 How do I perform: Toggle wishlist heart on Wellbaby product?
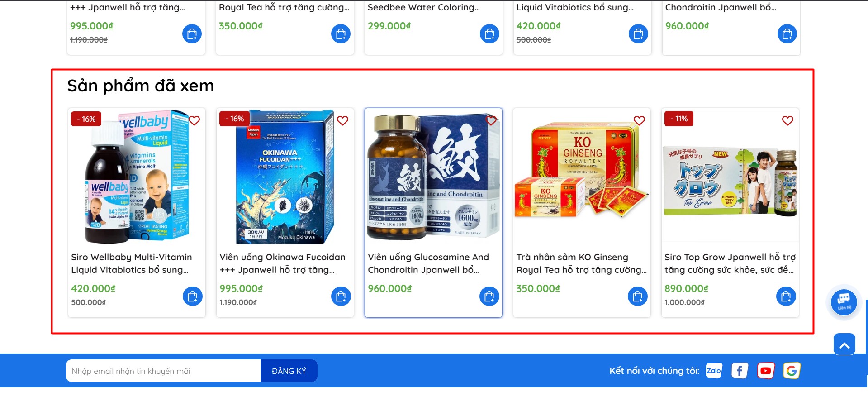[194, 120]
